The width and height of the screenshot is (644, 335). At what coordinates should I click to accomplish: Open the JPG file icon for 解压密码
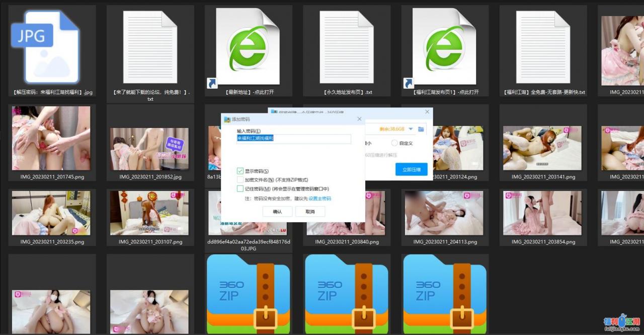(x=45, y=47)
